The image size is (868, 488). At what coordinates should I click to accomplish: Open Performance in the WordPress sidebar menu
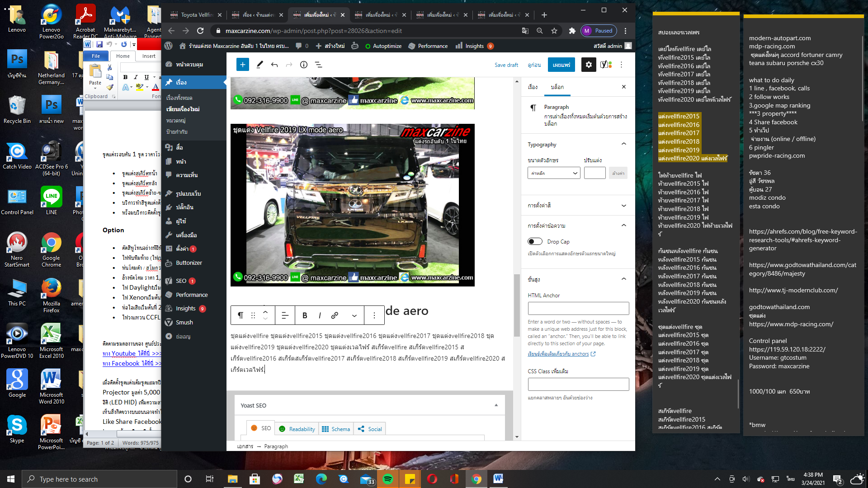pyautogui.click(x=192, y=295)
